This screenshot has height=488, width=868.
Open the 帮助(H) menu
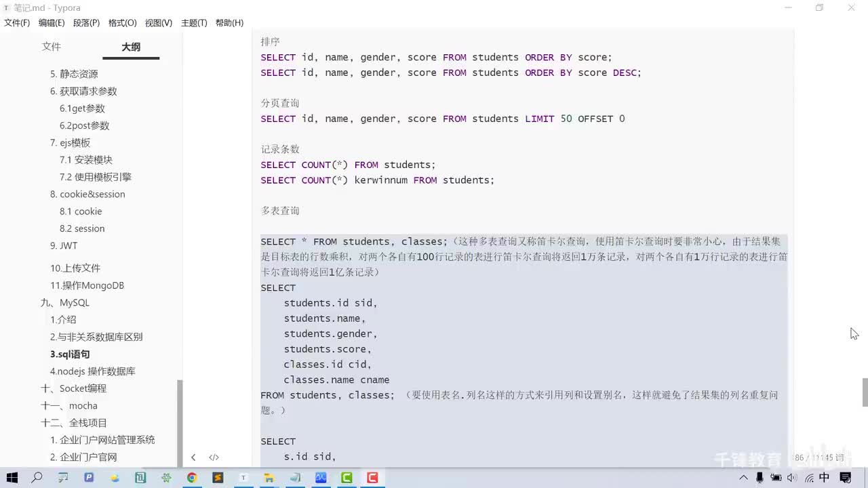(x=229, y=23)
